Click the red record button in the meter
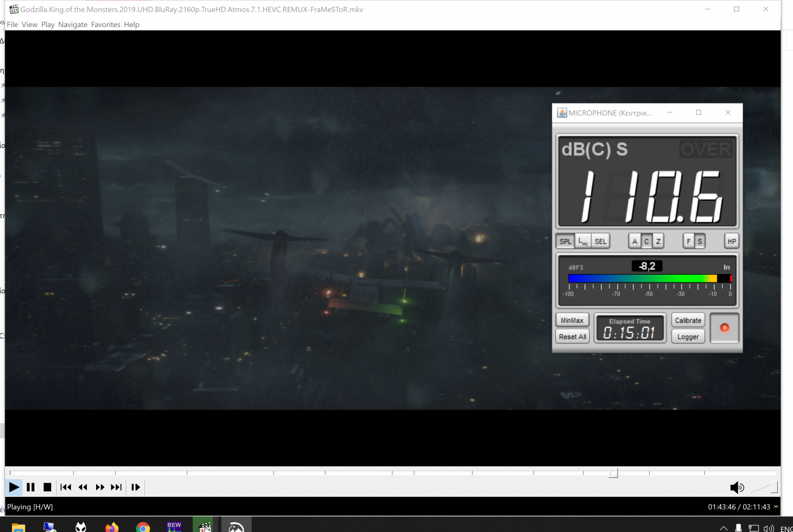Viewport: 793px width, 532px height. [x=724, y=328]
